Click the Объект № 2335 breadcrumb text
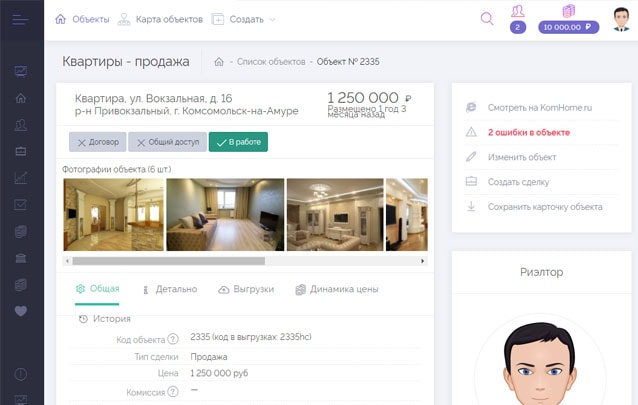Screen dimensions: 638x405 pyautogui.click(x=348, y=62)
